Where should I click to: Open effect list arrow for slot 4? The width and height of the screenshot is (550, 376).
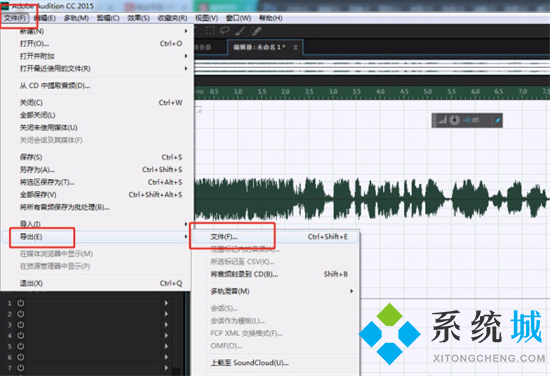(166, 335)
